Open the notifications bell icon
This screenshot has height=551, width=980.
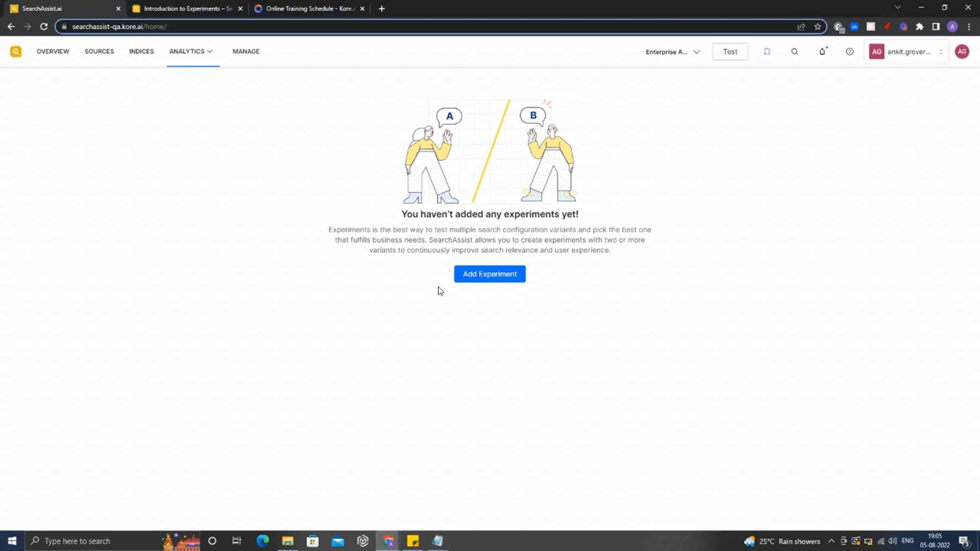[822, 51]
